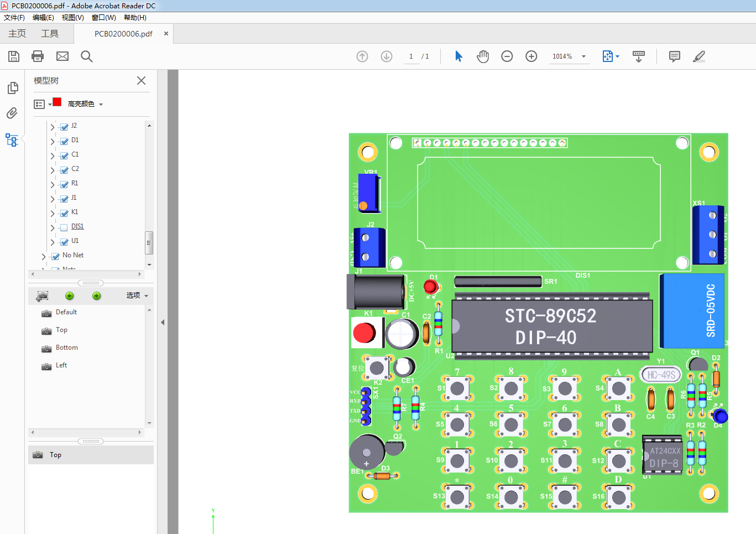The width and height of the screenshot is (756, 534).
Task: Switch to the 主页 tab
Action: (17, 34)
